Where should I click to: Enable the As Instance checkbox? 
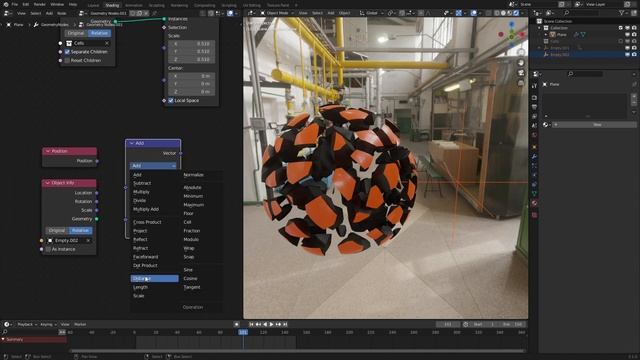pos(49,249)
